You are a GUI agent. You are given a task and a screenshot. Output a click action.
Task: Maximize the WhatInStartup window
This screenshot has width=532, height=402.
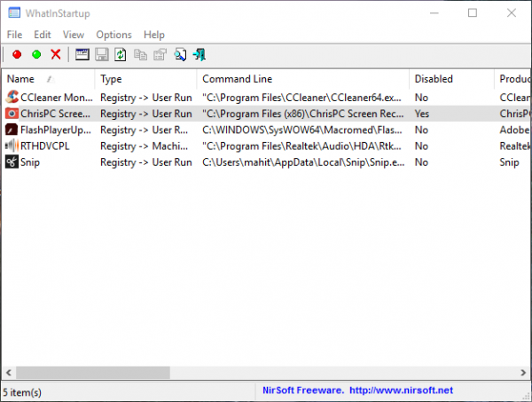[473, 13]
